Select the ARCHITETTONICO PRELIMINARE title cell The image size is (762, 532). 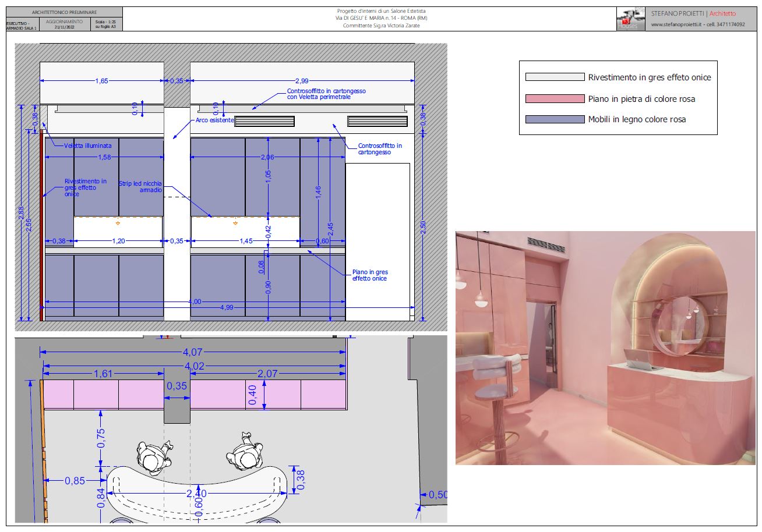point(64,12)
